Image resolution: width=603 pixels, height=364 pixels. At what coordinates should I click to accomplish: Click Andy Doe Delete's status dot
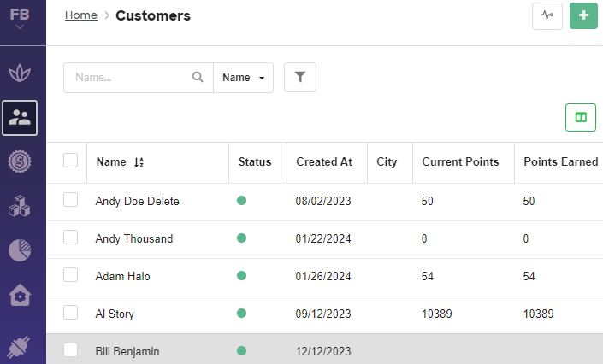241,200
